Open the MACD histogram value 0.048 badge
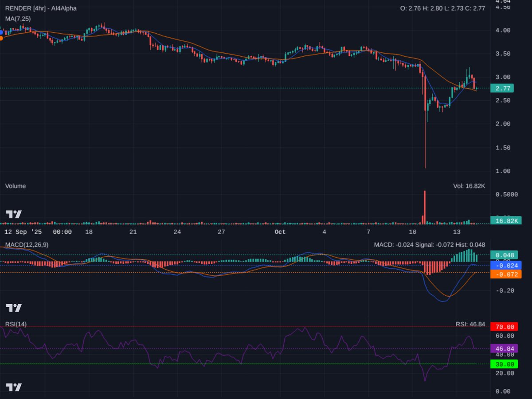532x399 pixels. click(x=504, y=255)
